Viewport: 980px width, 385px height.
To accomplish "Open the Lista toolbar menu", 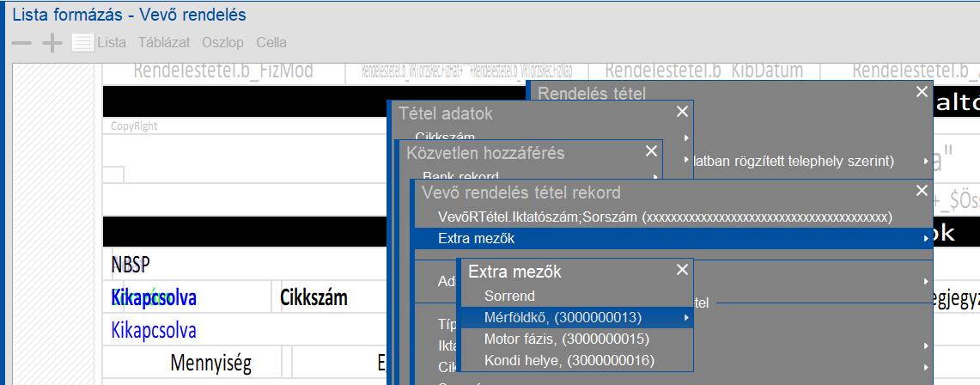I will coord(112,43).
